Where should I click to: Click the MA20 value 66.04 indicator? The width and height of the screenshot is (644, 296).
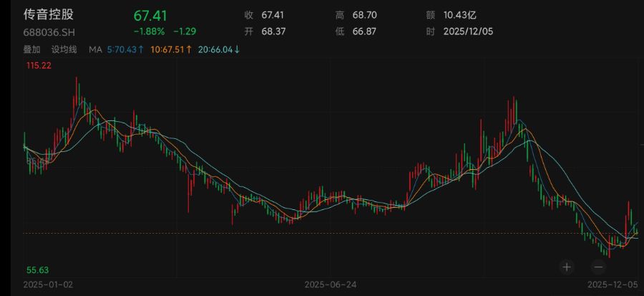(x=219, y=49)
